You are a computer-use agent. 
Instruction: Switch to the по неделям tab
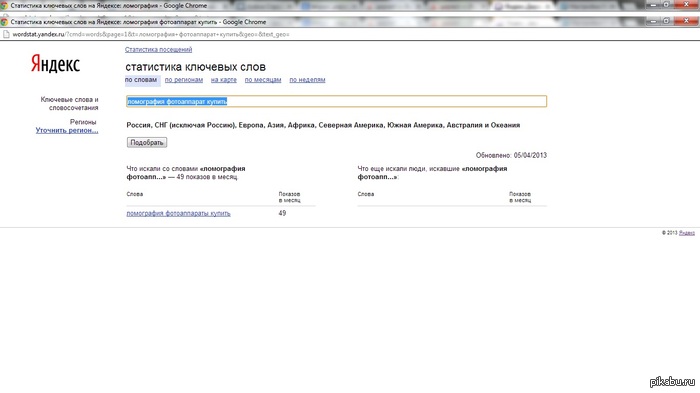click(x=307, y=80)
